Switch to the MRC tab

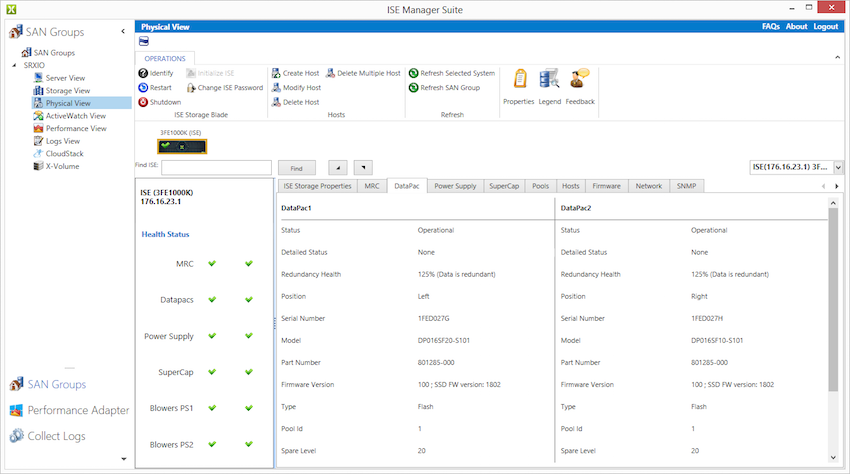click(x=372, y=186)
